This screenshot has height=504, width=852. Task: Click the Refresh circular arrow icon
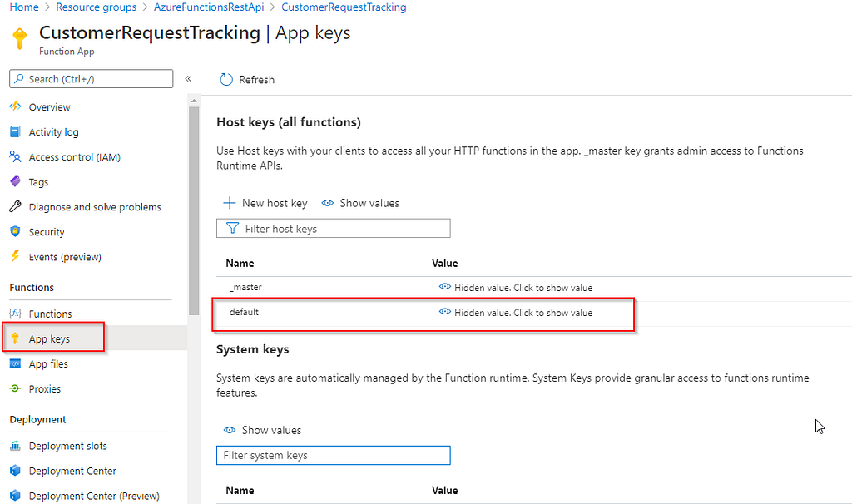(226, 79)
